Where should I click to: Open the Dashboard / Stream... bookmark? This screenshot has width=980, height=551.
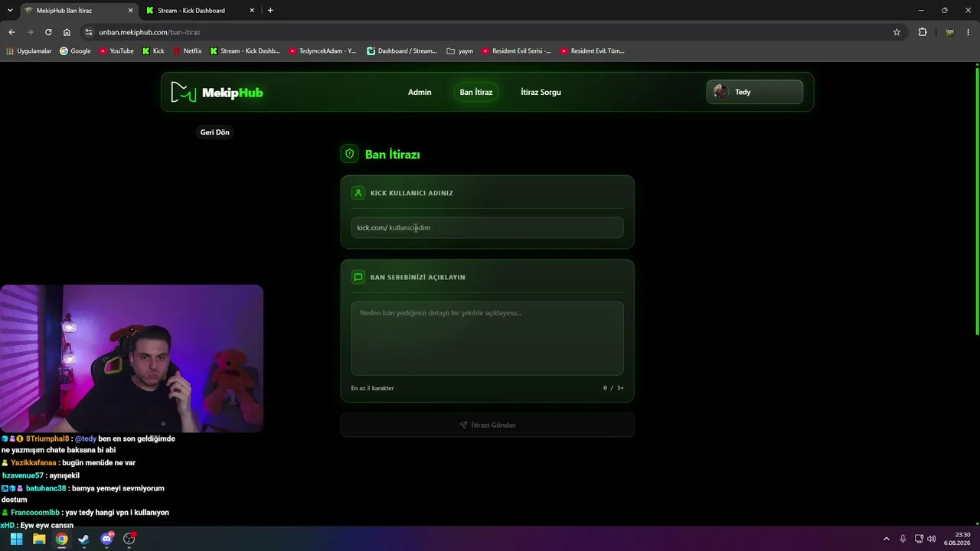point(402,51)
